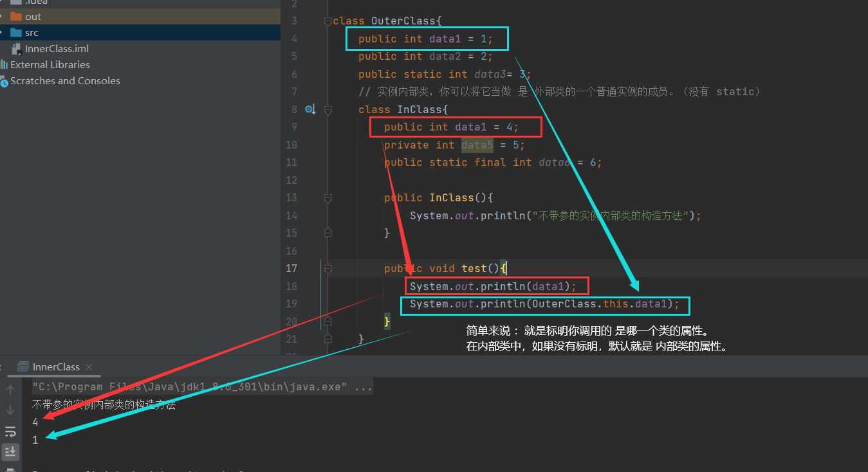Click the fold end marker on line 21
Viewport: 868px width, 472px height.
[x=328, y=338]
